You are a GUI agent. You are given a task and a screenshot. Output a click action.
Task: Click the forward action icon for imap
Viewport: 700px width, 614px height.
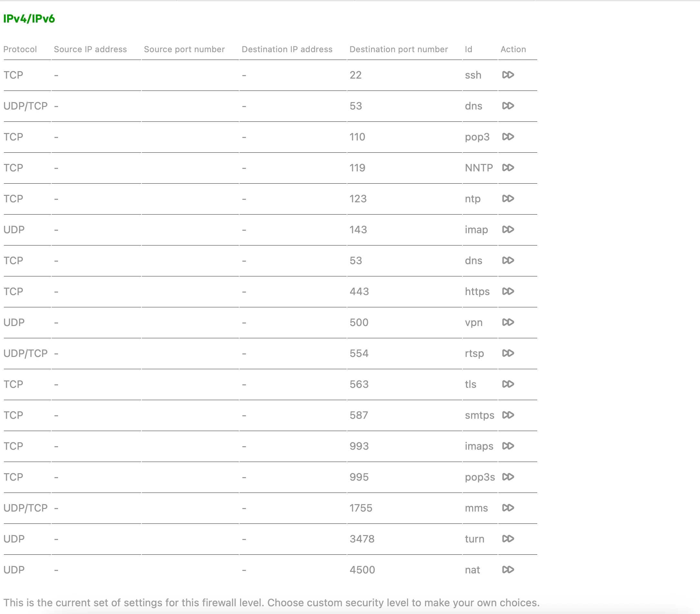click(x=508, y=229)
